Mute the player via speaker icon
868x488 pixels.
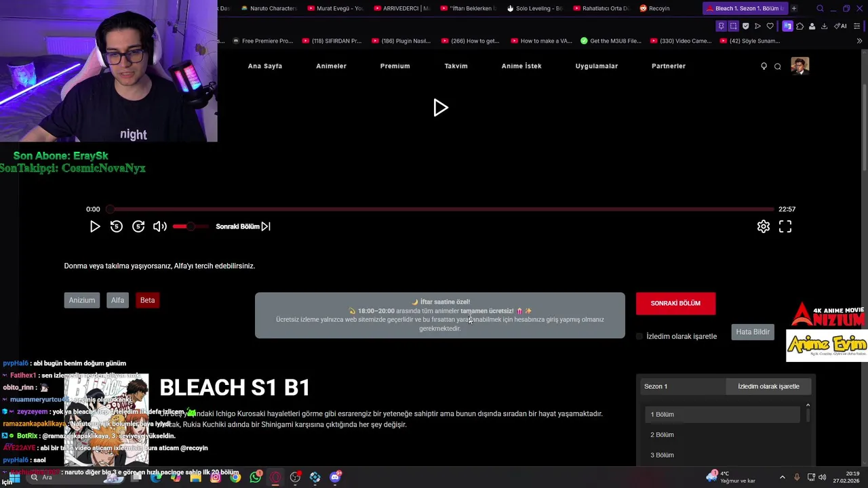click(159, 226)
